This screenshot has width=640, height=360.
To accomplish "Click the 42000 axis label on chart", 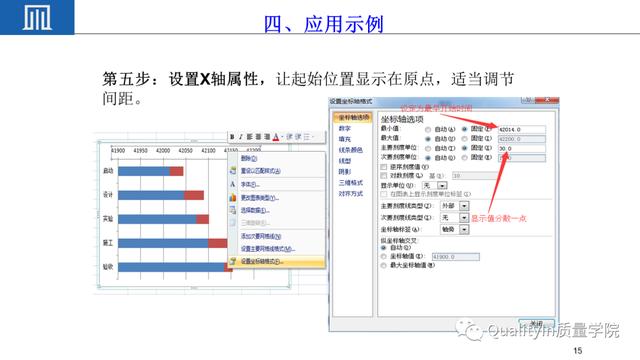I will coord(163,151).
